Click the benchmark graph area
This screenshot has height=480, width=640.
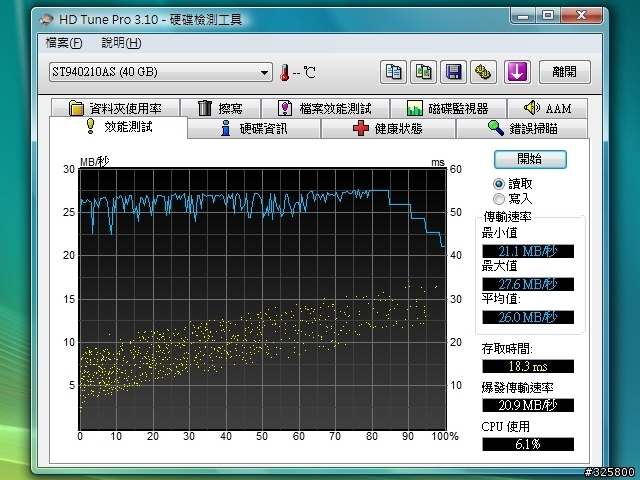click(x=262, y=299)
